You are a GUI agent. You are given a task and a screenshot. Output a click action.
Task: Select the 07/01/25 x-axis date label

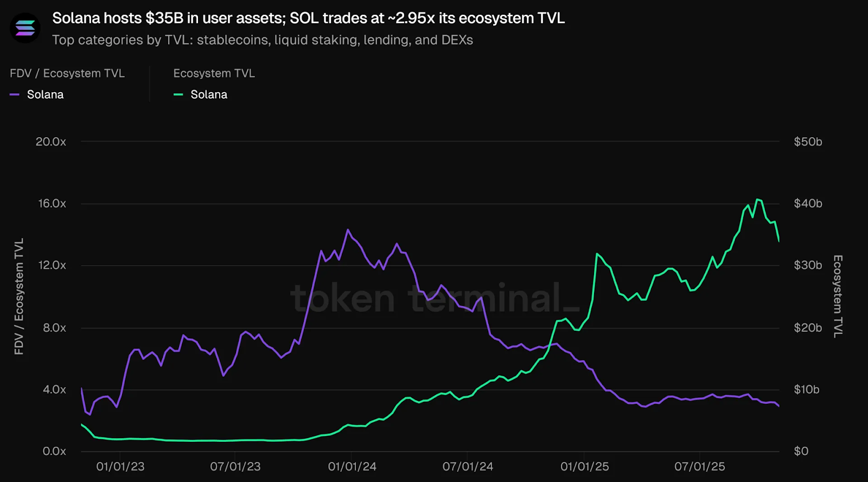[700, 466]
